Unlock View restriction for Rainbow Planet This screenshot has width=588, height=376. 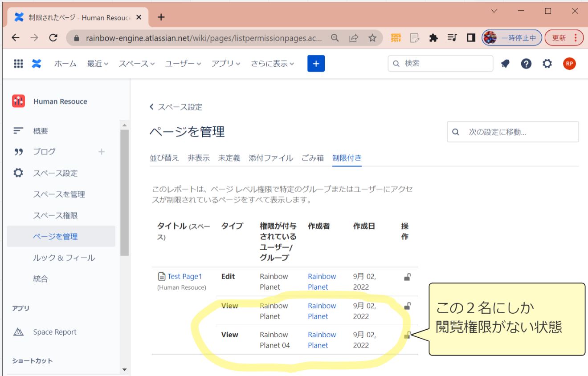[x=407, y=306]
